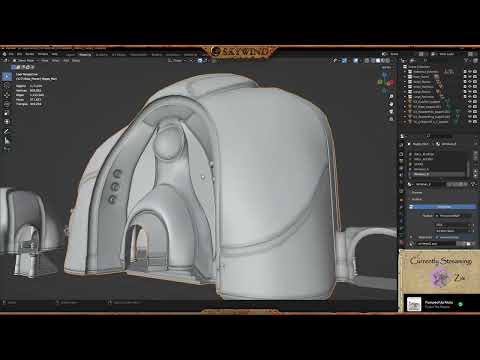Open the File menu
The width and height of the screenshot is (480, 360).
click(x=11, y=54)
